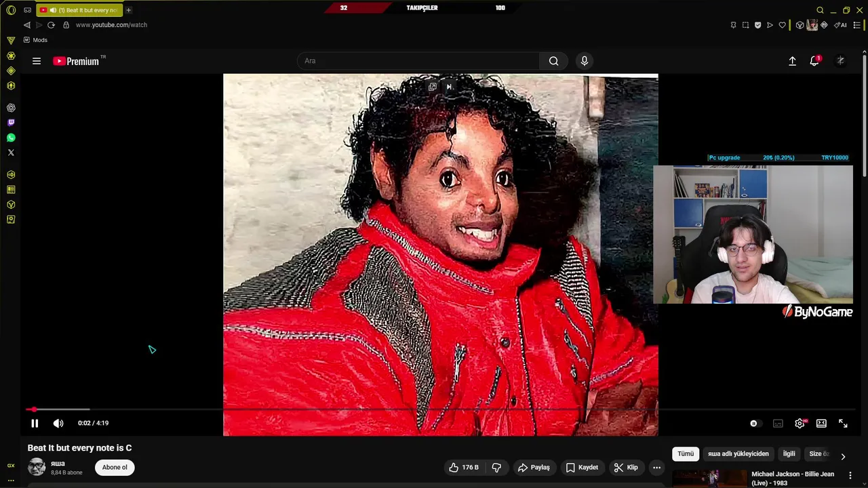Take a snapshot with the capture icon
The width and height of the screenshot is (868, 488).
point(745,25)
